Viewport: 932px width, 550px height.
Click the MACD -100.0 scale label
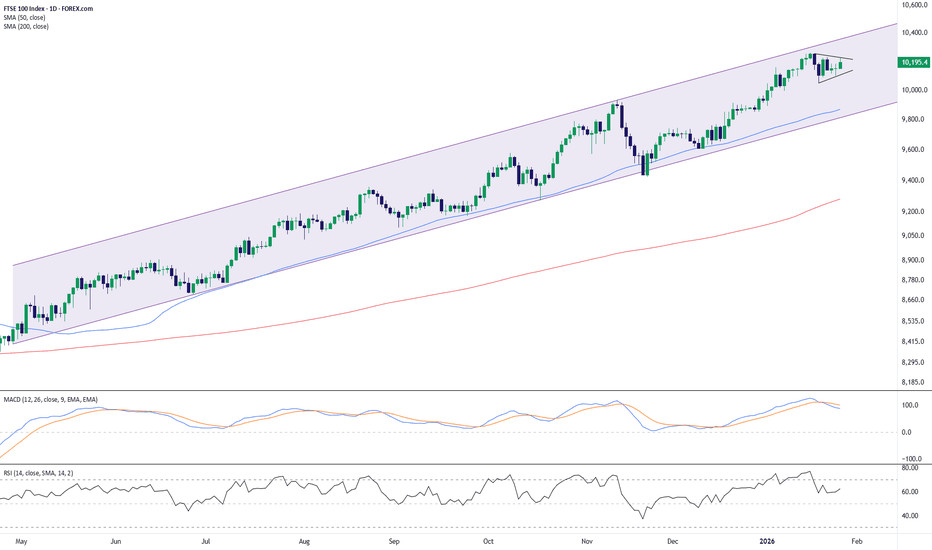pyautogui.click(x=911, y=456)
